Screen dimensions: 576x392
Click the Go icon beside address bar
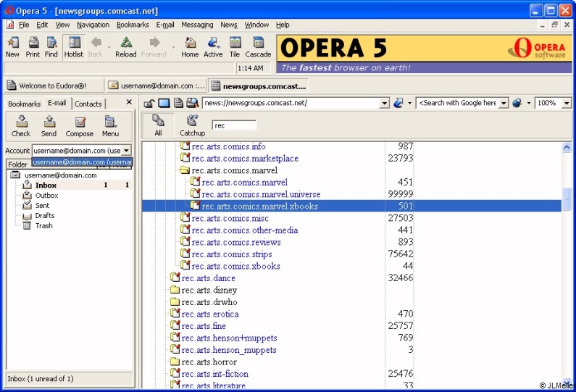click(x=398, y=103)
